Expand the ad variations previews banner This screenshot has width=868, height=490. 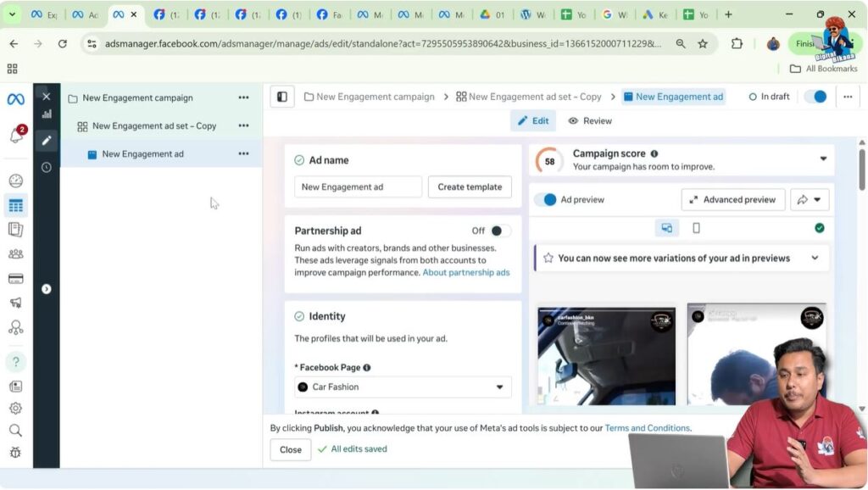[815, 258]
